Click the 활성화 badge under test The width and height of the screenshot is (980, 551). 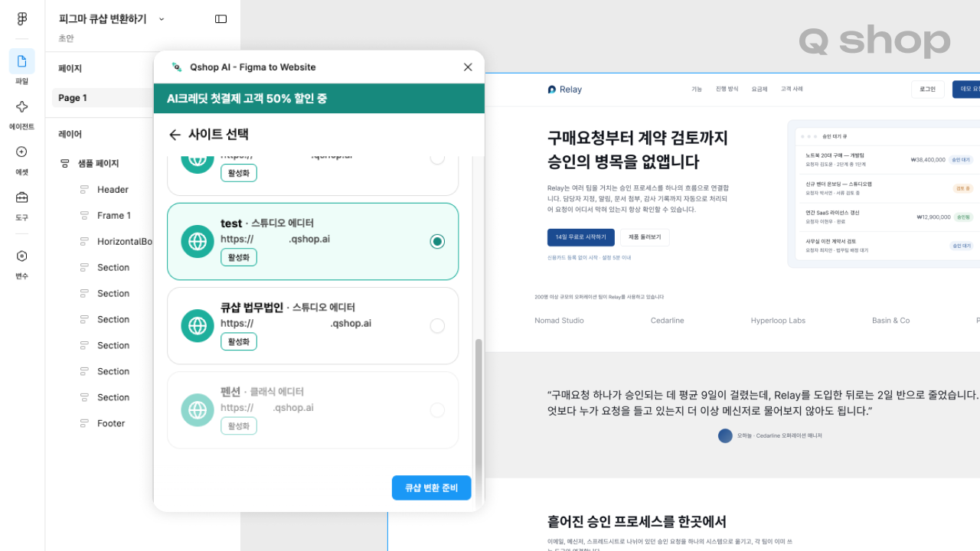(239, 257)
